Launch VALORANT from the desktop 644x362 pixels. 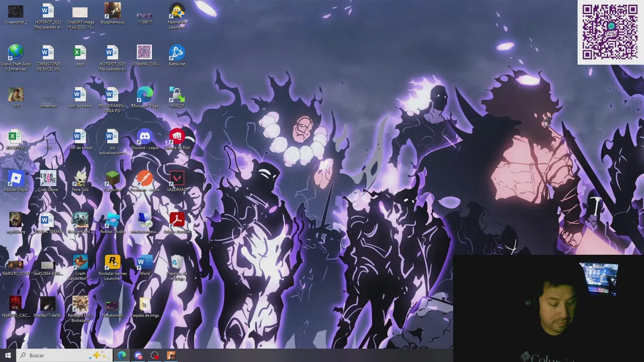[x=177, y=181]
